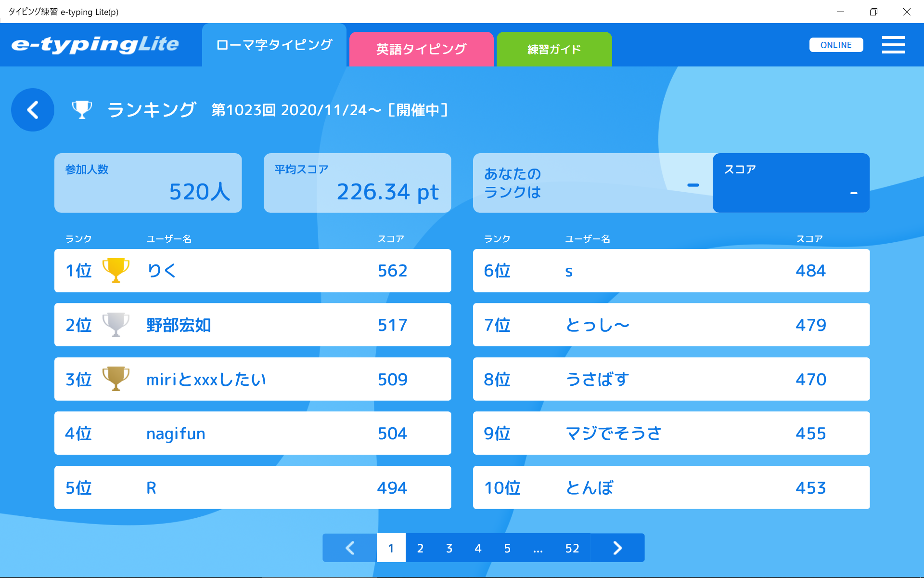The height and width of the screenshot is (578, 924).
Task: Click score 453 in 10位 row
Action: [x=810, y=488]
